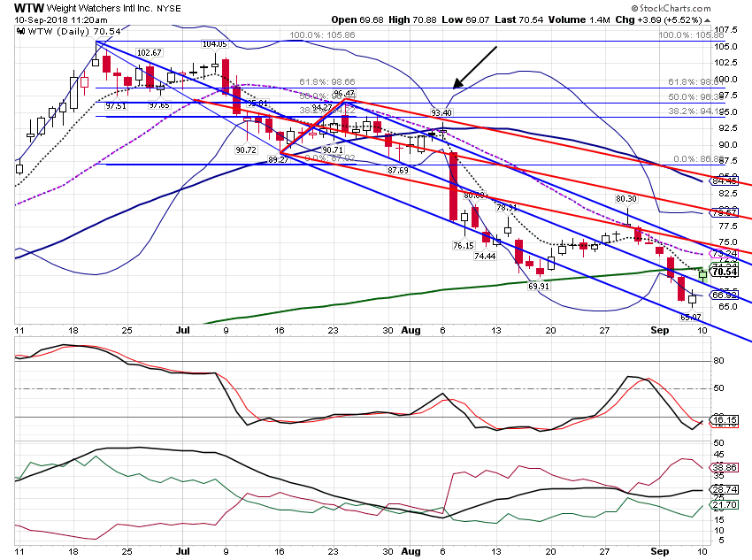
Task: Click the 10-Sep-2018 11:20am timestamp
Action: click(x=61, y=20)
